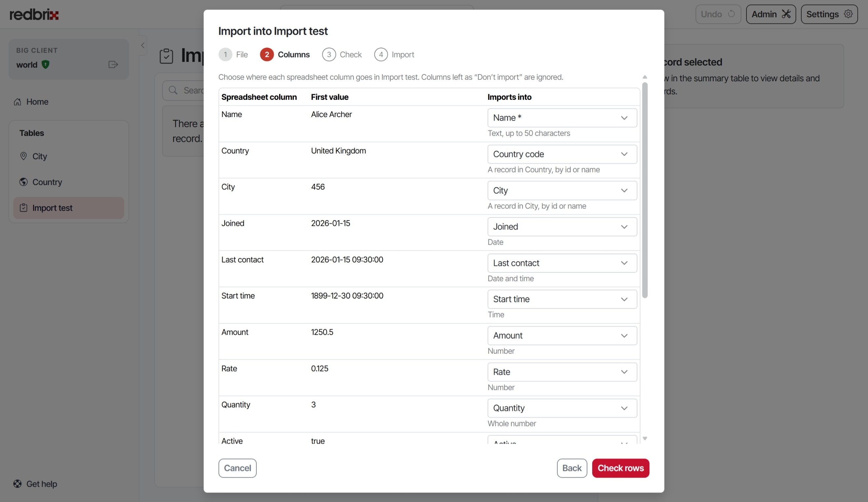Open the Start time mapping dropdown
Screen dimensions: 868x502
tap(562, 299)
